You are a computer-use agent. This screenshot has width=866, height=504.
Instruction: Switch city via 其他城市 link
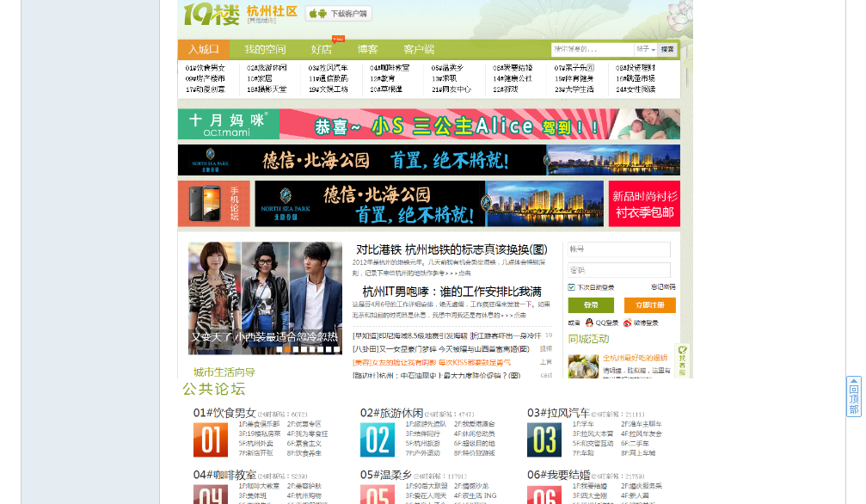(261, 21)
